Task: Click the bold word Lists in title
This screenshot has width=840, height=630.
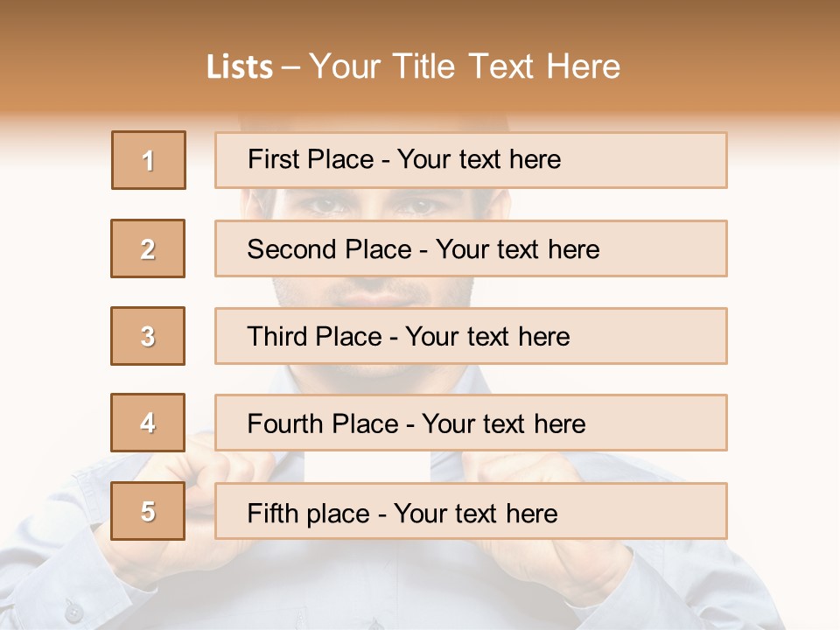Action: click(x=240, y=67)
